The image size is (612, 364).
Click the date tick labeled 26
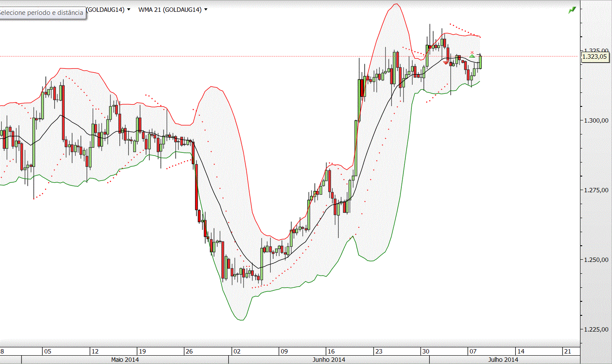coord(189,351)
